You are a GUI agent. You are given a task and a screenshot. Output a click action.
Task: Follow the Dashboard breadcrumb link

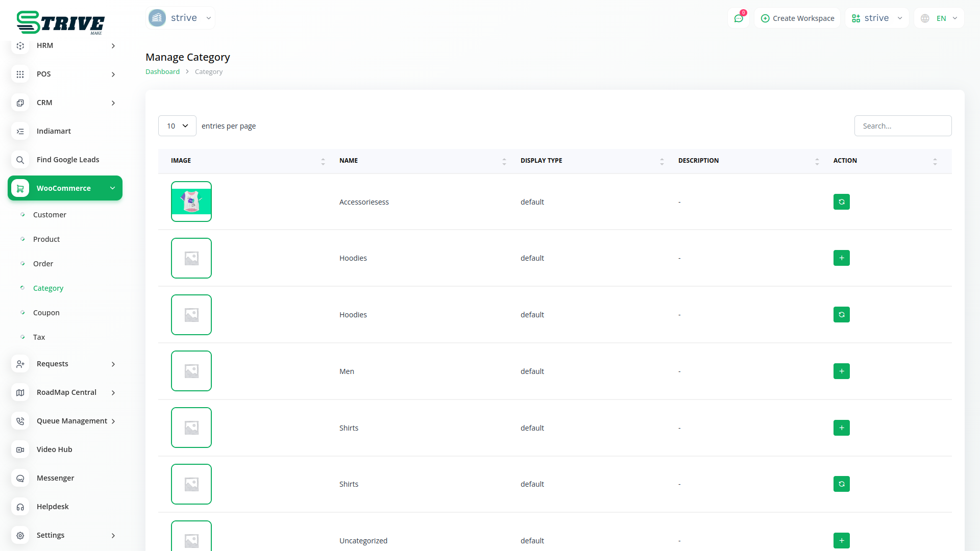(162, 72)
